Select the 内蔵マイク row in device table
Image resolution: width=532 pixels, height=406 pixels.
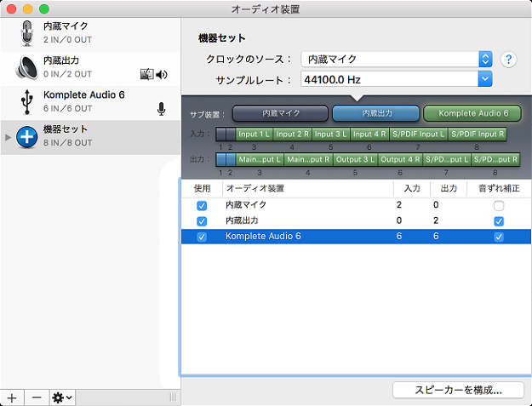[x=357, y=205]
